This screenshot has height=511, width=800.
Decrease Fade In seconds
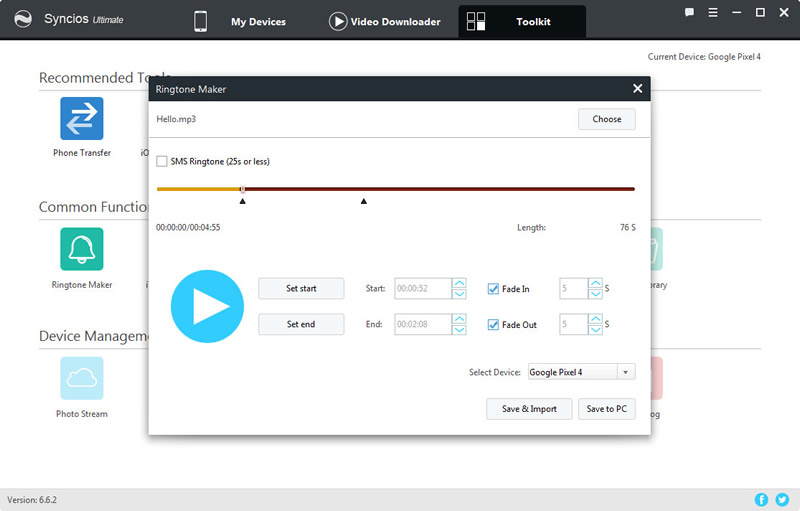595,294
